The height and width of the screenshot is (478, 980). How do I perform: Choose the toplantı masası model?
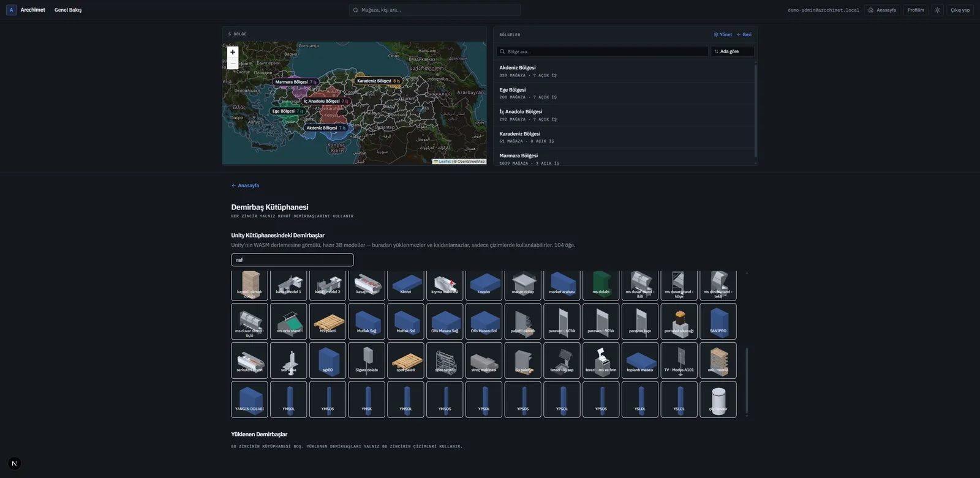coord(640,360)
